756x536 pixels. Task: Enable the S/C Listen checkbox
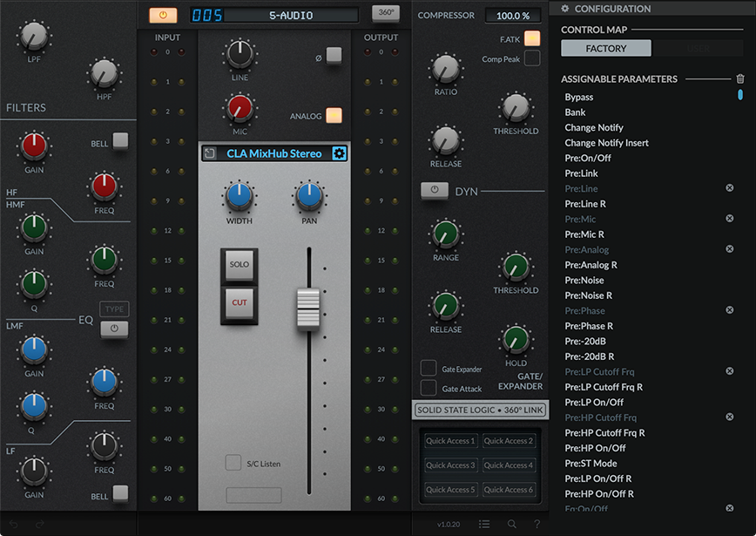[233, 464]
